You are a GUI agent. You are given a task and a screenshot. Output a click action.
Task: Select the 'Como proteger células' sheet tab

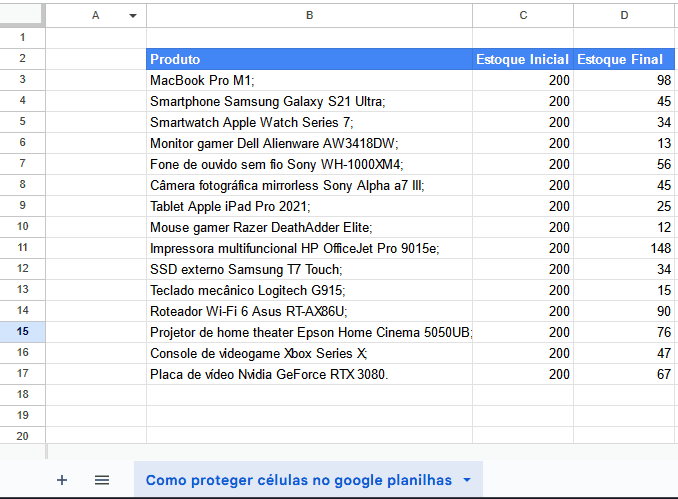point(297,480)
